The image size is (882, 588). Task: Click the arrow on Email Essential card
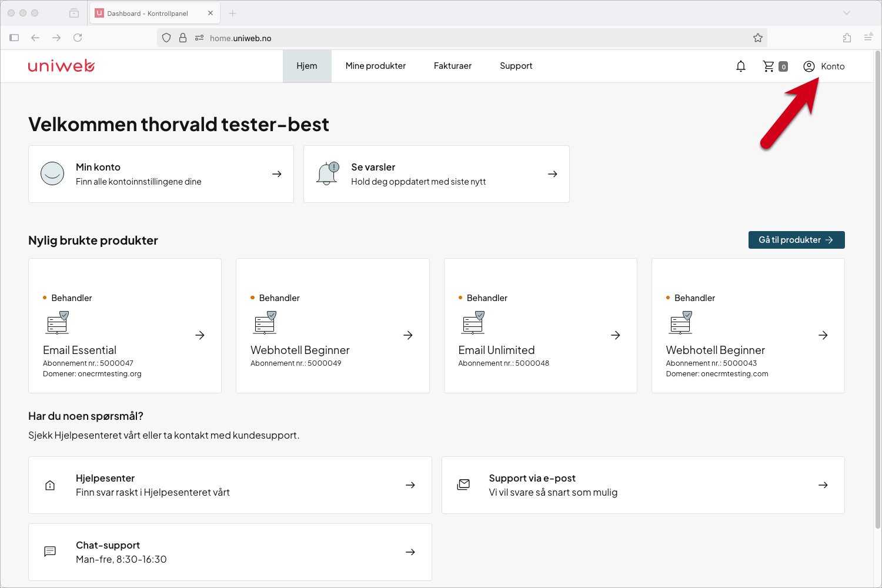200,335
